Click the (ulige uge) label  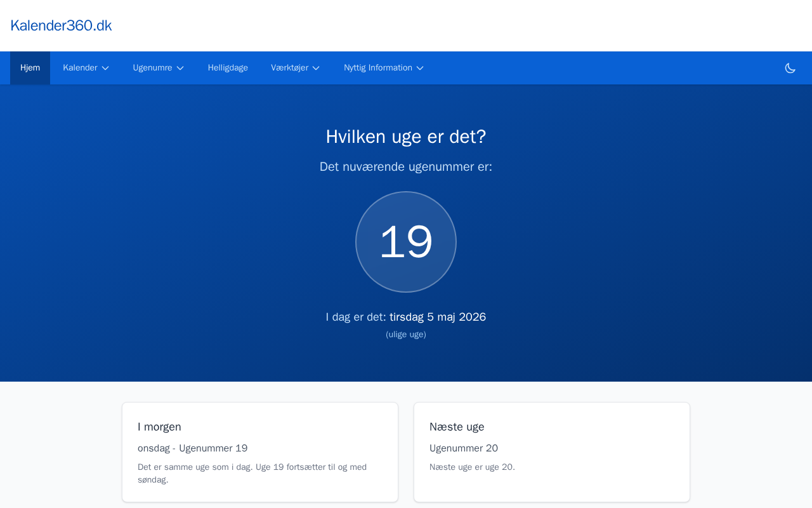pyautogui.click(x=406, y=335)
